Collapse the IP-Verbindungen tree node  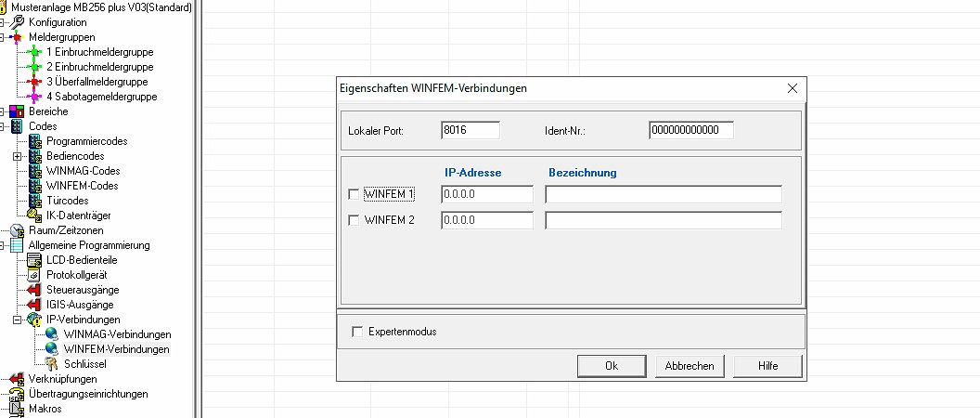click(17, 320)
